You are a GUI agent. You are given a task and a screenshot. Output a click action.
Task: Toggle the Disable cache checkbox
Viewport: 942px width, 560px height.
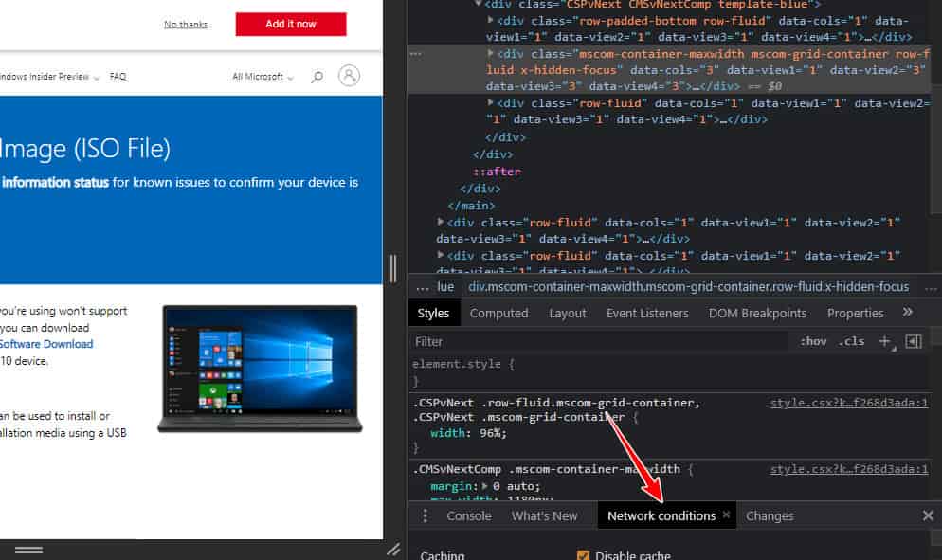pyautogui.click(x=583, y=555)
